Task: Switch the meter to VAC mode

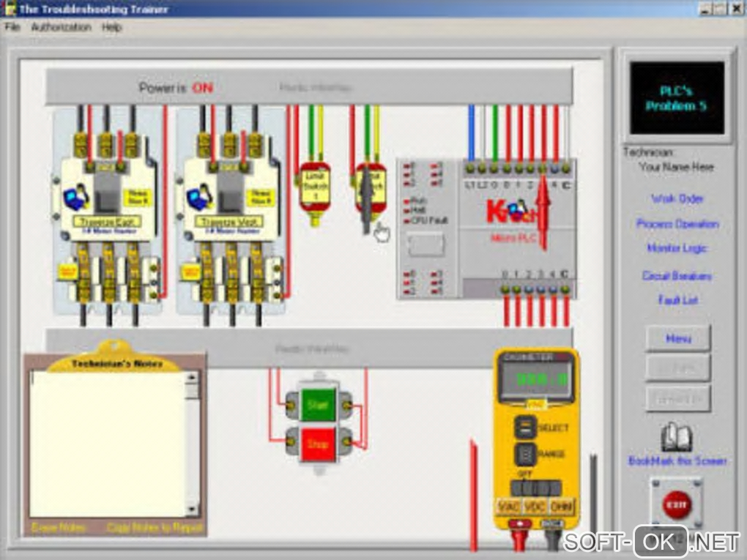Action: tap(508, 507)
